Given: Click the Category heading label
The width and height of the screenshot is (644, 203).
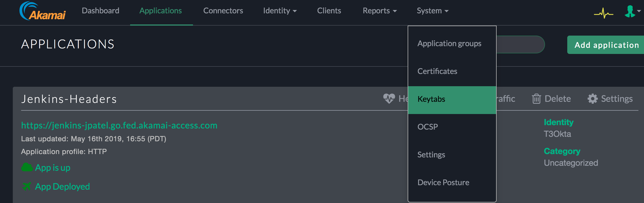Looking at the screenshot, I should (562, 151).
